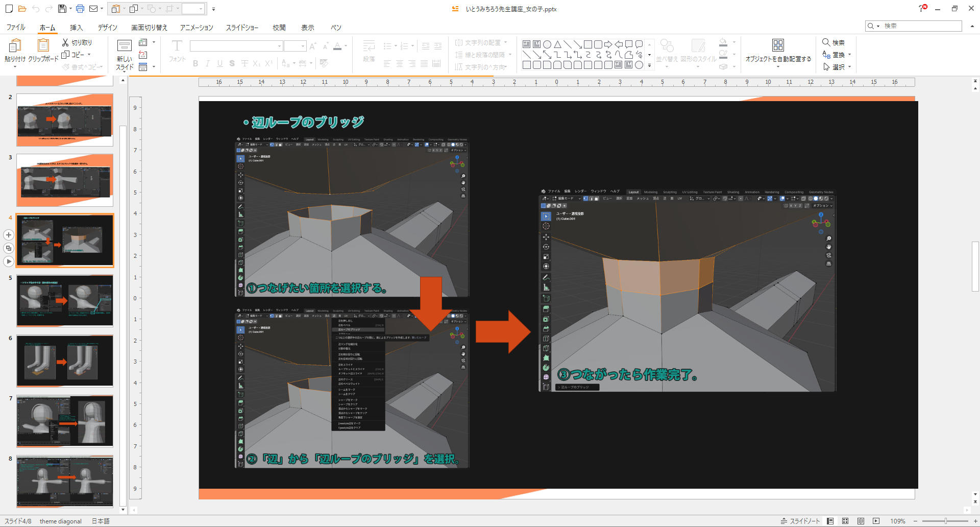Screen dimensions: 980x527
Task: Click zoom out minus button
Action: coord(915,521)
